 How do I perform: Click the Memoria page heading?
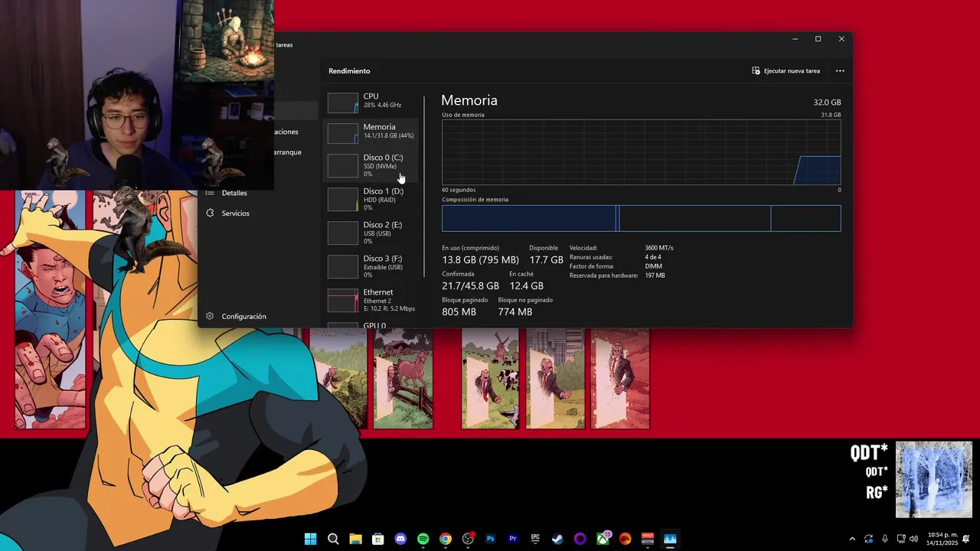pos(469,100)
